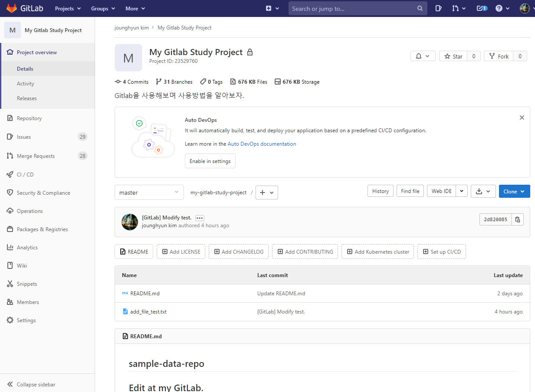Open the master branch selector
This screenshot has width=535, height=392.
click(x=149, y=193)
